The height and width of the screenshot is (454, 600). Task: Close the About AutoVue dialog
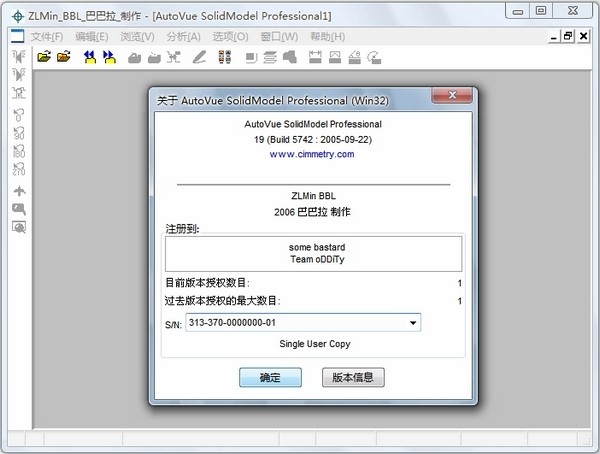click(x=452, y=95)
